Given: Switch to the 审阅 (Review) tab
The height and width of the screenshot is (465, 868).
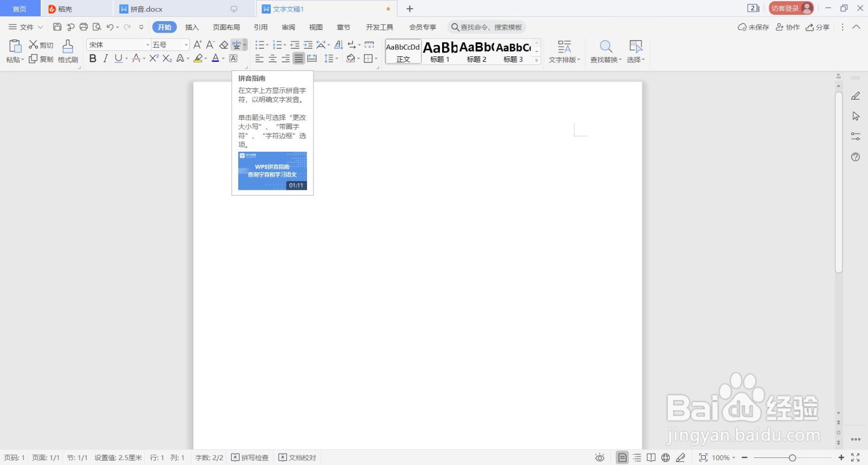Looking at the screenshot, I should [289, 27].
